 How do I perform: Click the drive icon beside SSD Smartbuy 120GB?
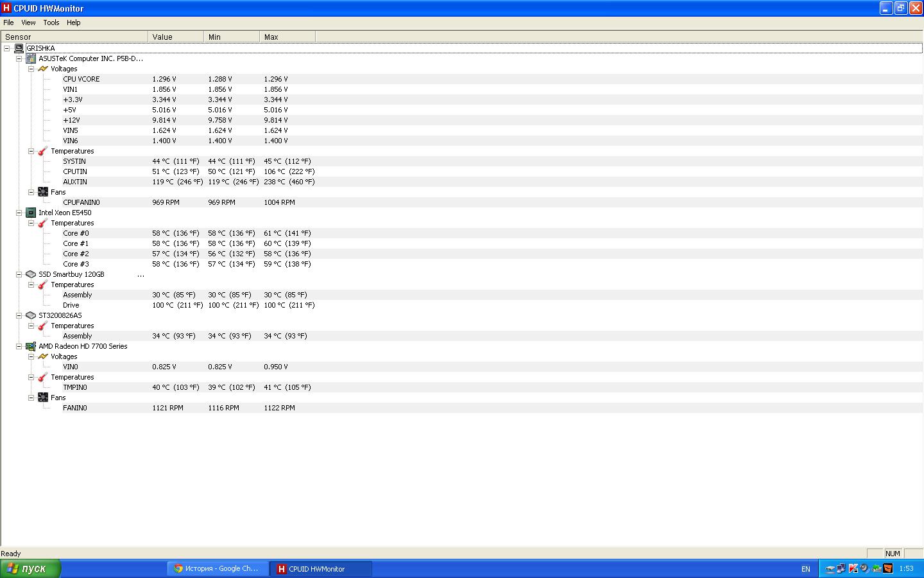tap(31, 274)
